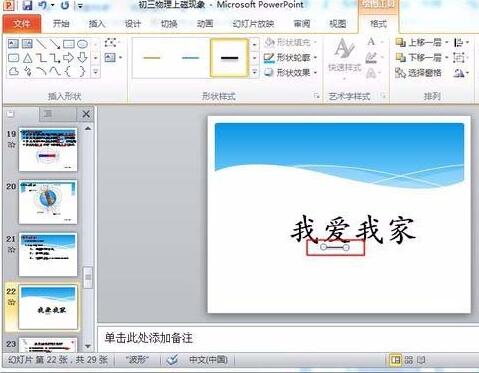Open the spelling check status icon
Viewport: 479px width, 373px height.
(172, 360)
